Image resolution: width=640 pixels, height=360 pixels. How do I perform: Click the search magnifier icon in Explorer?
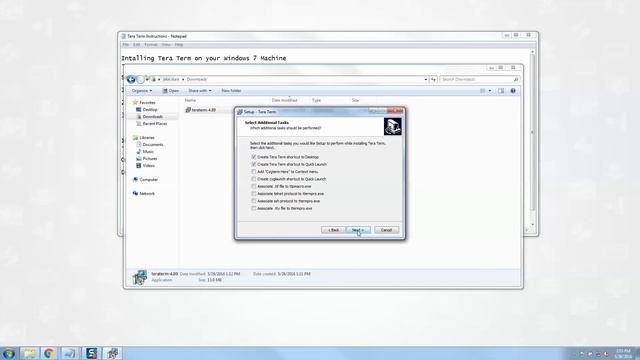pos(516,79)
